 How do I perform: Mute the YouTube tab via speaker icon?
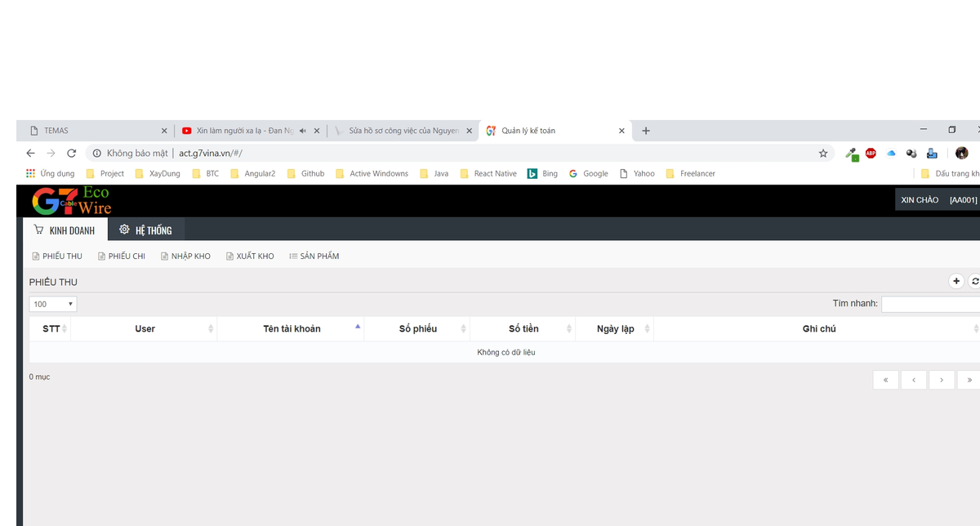point(303,131)
